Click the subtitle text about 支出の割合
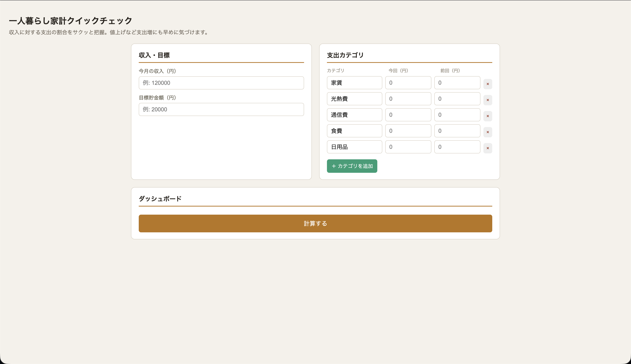 (109, 32)
